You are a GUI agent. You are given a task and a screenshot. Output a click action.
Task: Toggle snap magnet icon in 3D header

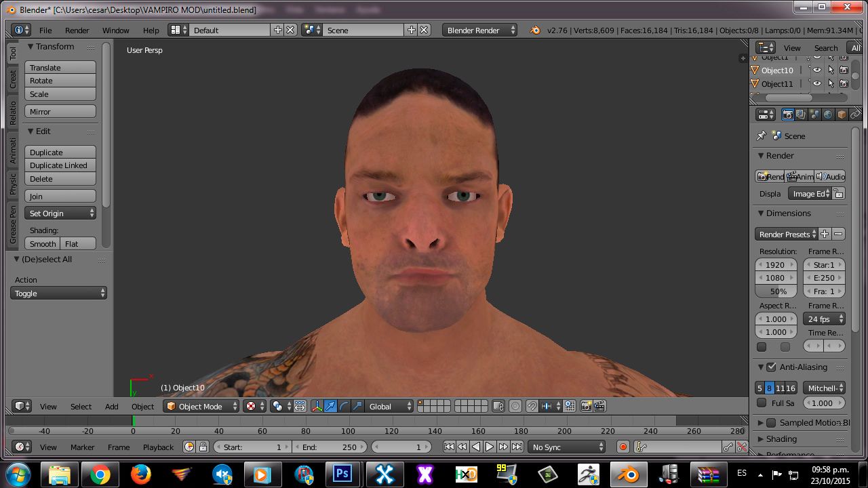click(532, 406)
